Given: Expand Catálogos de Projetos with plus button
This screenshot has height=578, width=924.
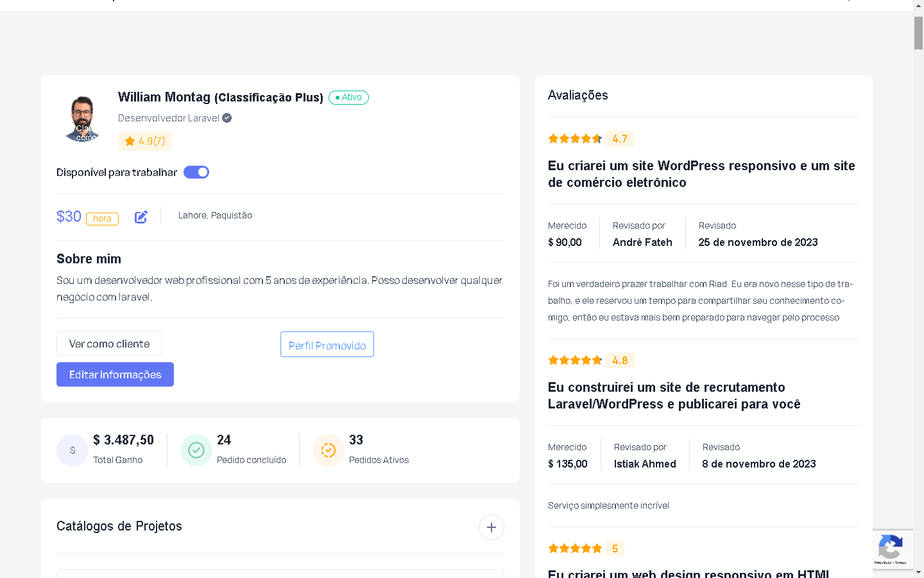Looking at the screenshot, I should point(492,527).
